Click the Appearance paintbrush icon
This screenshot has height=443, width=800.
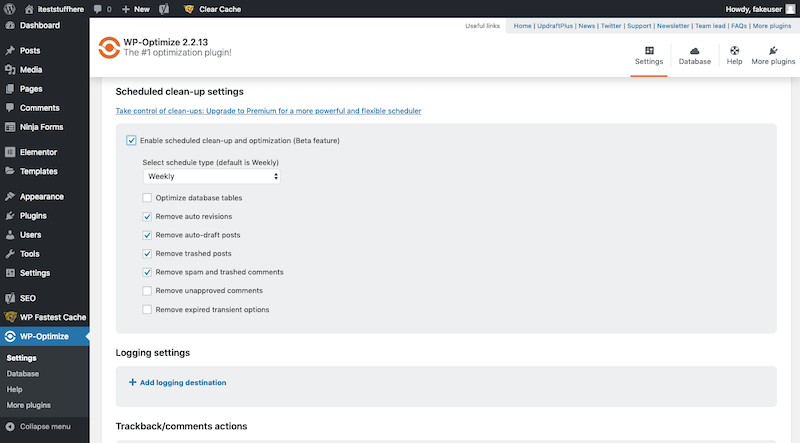pyautogui.click(x=10, y=196)
